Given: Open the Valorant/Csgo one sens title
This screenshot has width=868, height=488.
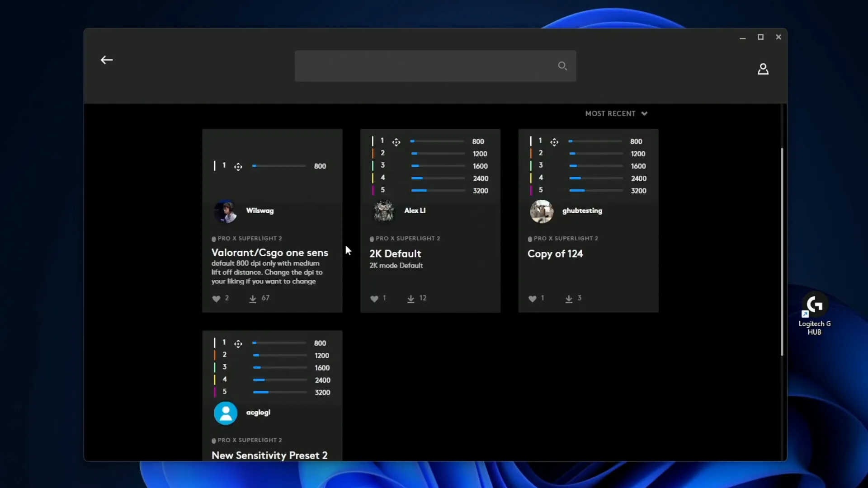Looking at the screenshot, I should 269,253.
